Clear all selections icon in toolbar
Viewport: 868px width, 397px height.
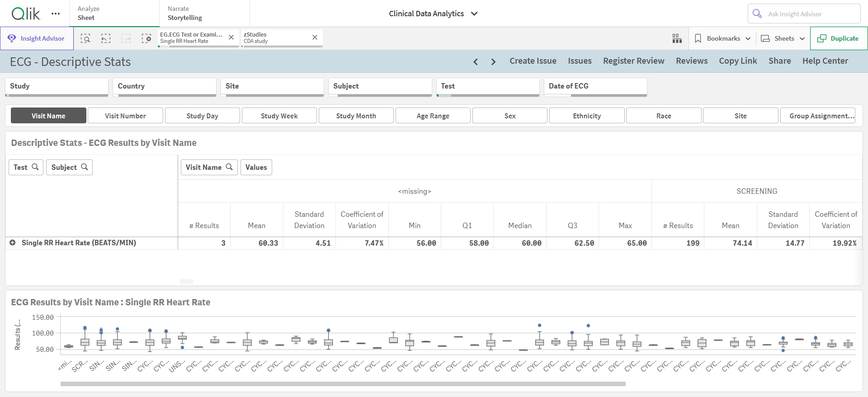pos(146,38)
